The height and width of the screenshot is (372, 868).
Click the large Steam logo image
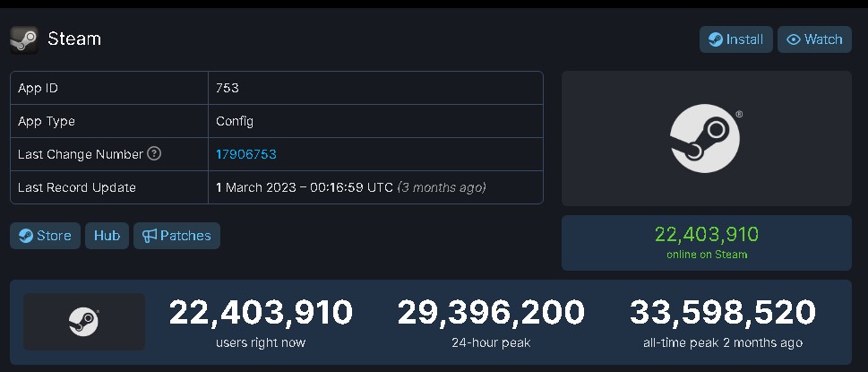(706, 139)
